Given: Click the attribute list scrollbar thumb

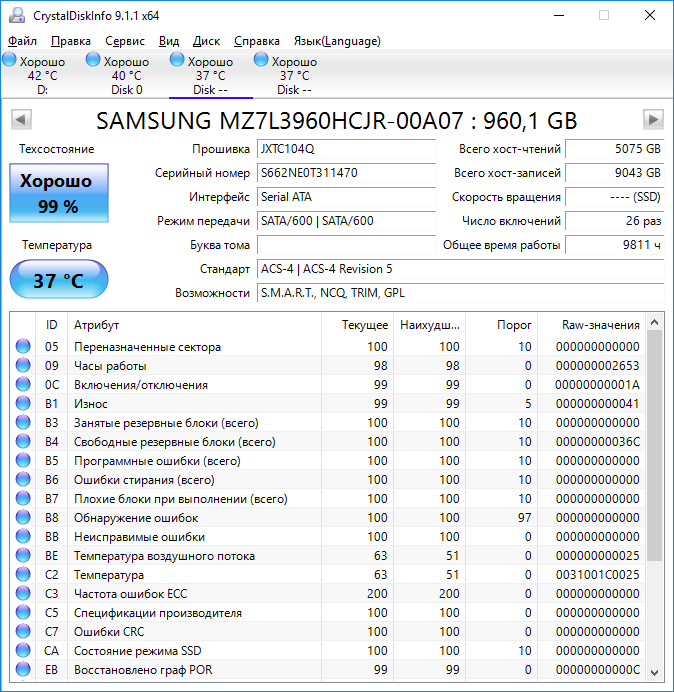Looking at the screenshot, I should (x=655, y=446).
